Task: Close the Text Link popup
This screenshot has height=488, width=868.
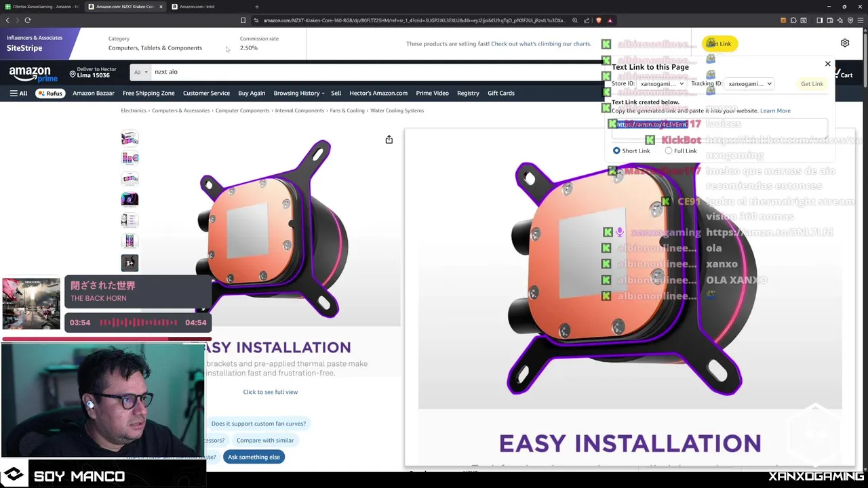Action: tap(827, 64)
